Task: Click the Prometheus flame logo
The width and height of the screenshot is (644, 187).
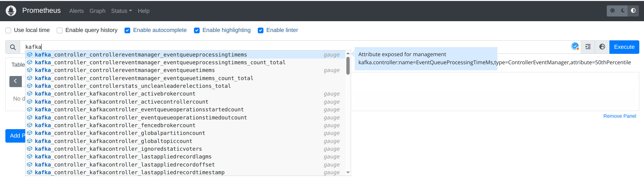Action: point(11,11)
